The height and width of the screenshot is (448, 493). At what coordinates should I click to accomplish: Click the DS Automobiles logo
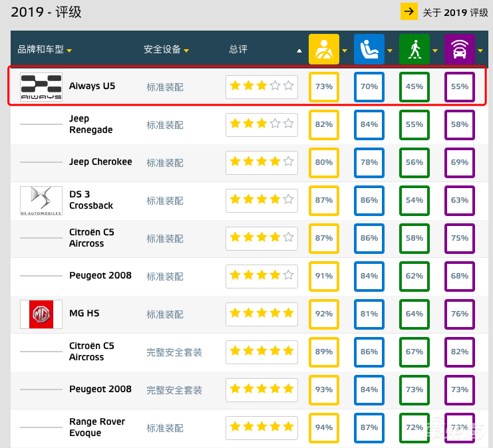(41, 200)
